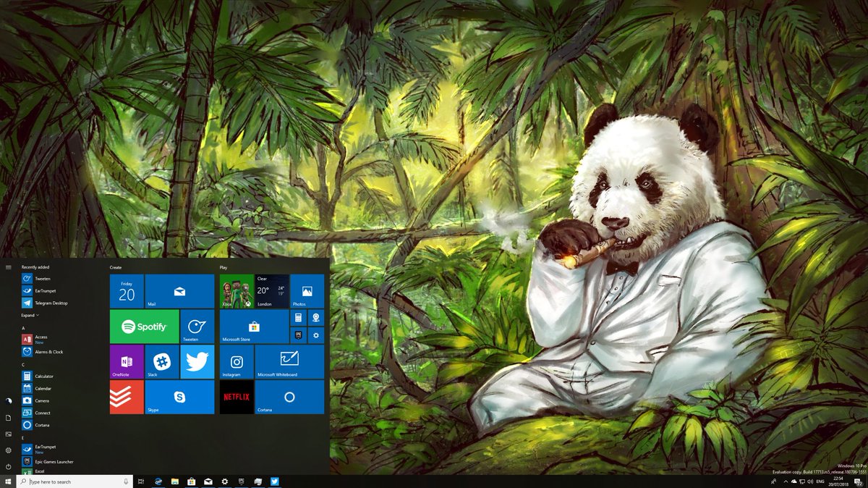
Task: Click the Windows Start button
Action: tap(9, 481)
